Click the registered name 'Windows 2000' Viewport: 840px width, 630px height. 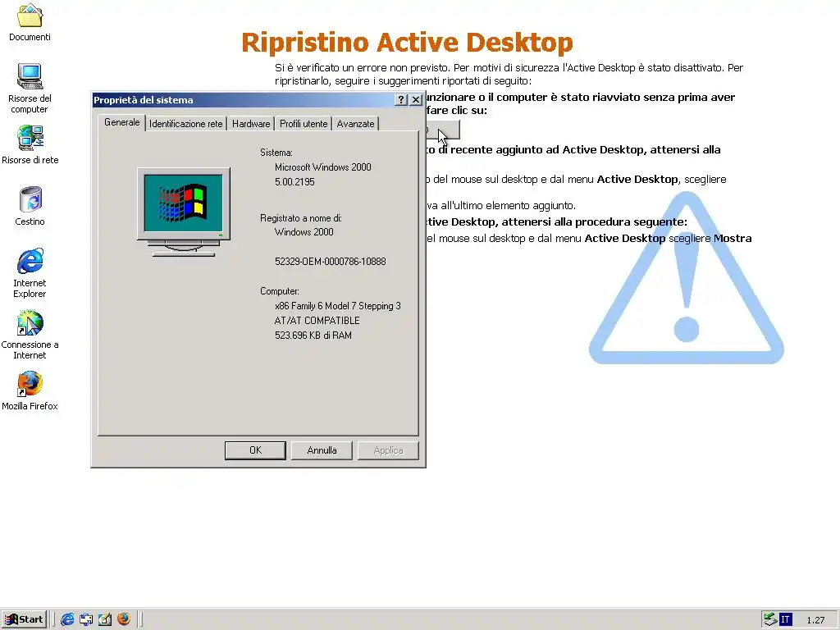click(304, 232)
